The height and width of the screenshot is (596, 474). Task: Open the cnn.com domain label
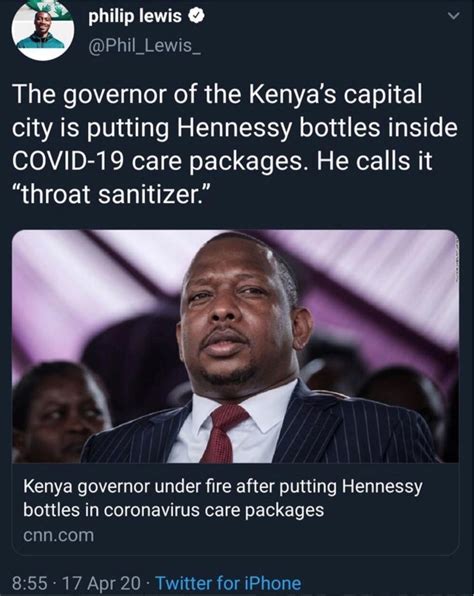click(59, 535)
